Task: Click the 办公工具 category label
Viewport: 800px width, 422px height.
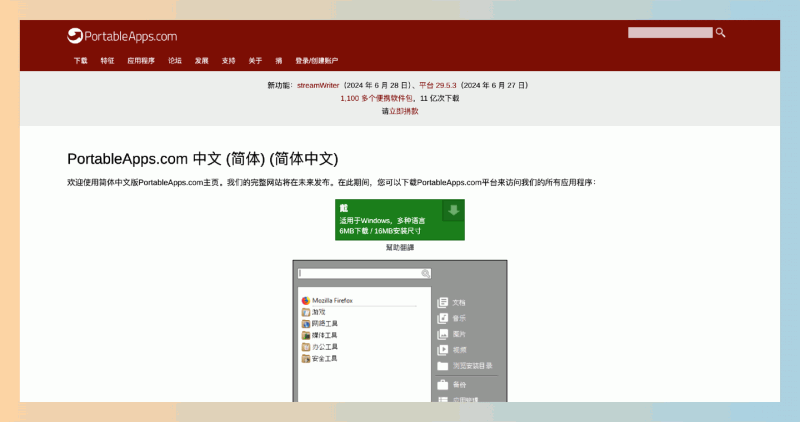Action: point(324,347)
